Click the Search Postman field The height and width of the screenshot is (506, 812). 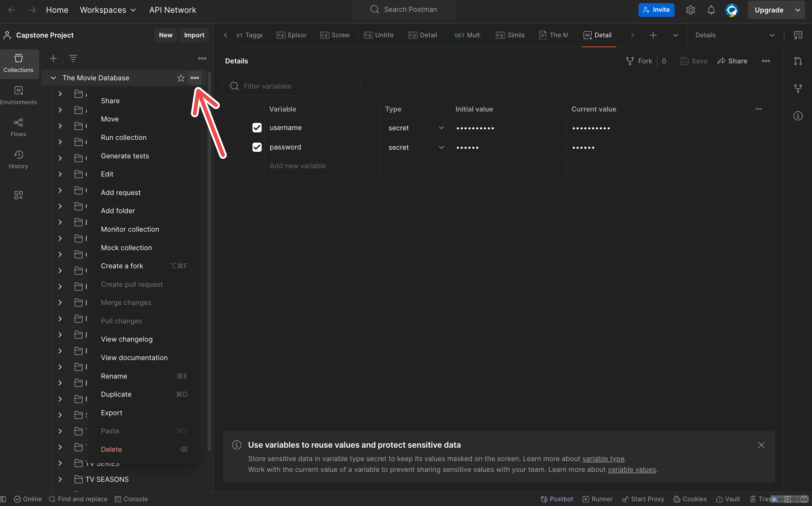point(403,9)
